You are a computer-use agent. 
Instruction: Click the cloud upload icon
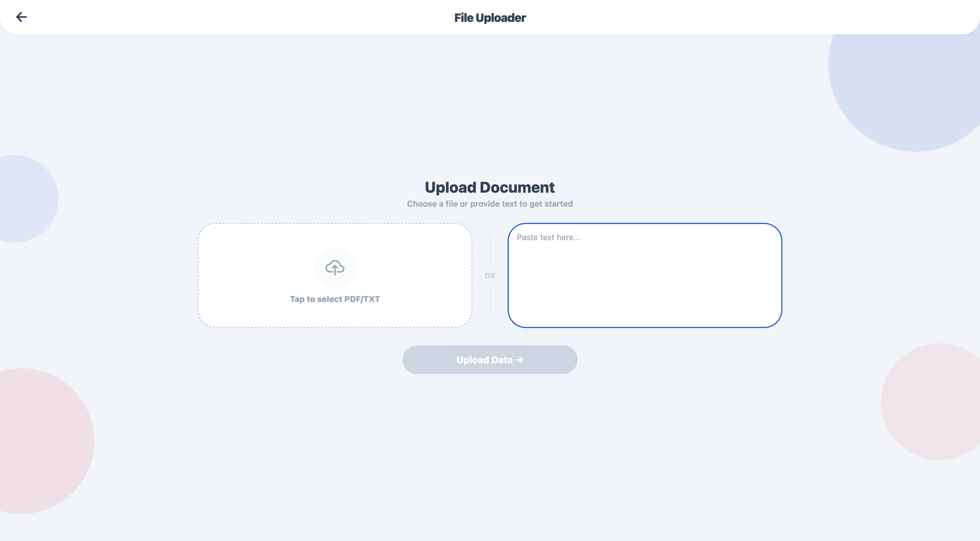(335, 268)
